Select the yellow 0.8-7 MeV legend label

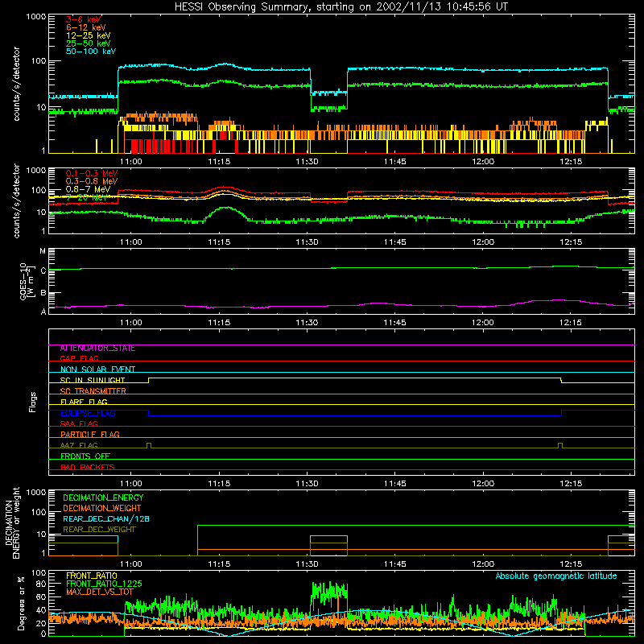(x=88, y=189)
